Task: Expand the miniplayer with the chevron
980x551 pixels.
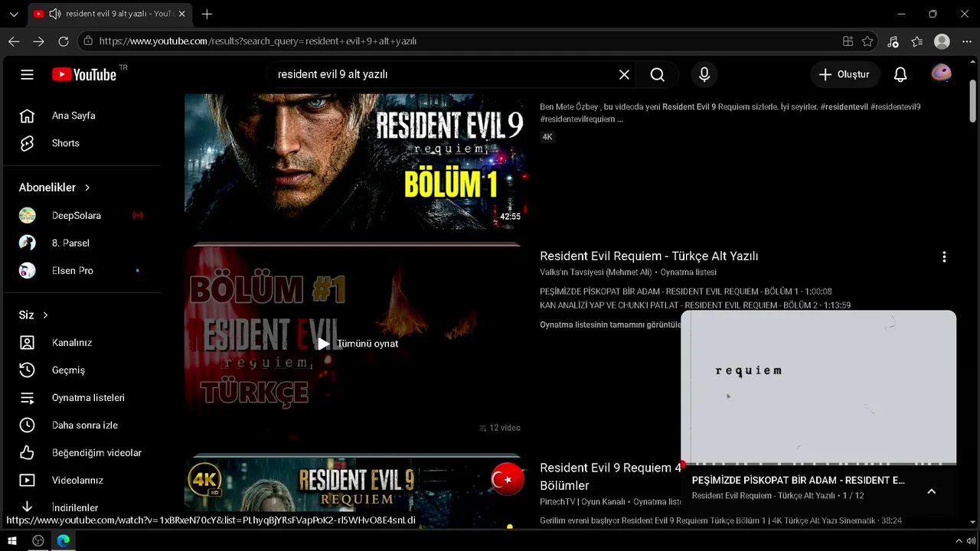Action: pos(932,491)
